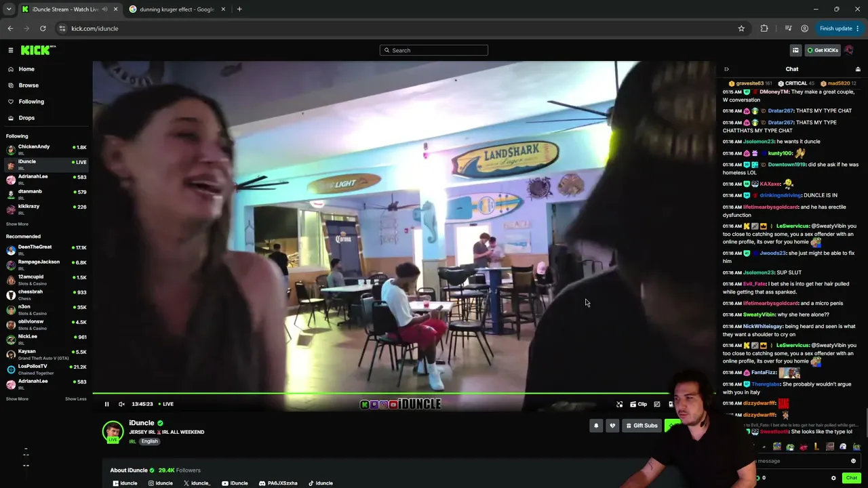This screenshot has width=868, height=488.
Task: Open the Kick sidebar hamburger menu
Action: click(11, 50)
